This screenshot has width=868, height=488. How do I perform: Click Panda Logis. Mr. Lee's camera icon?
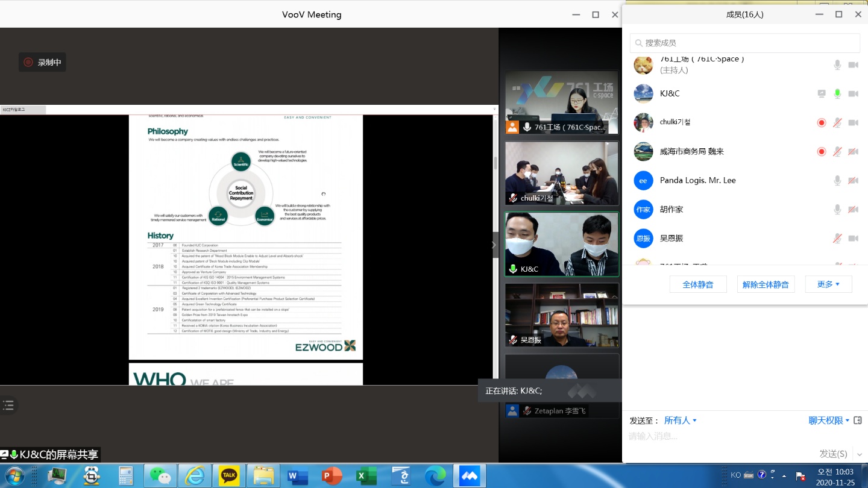pos(853,180)
